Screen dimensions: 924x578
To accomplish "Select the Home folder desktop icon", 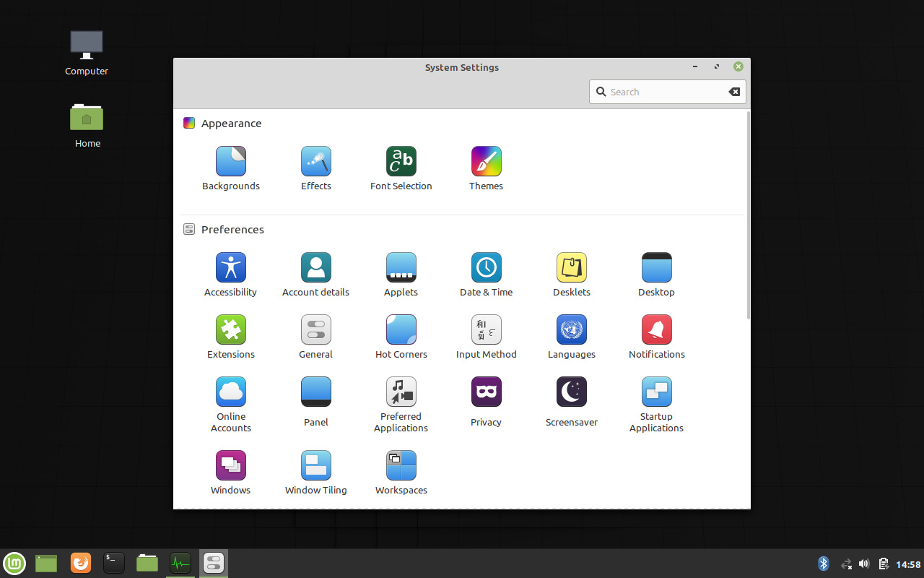I will pos(87,125).
